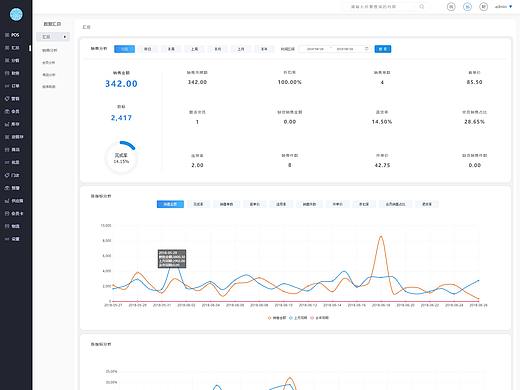This screenshot has width=520, height=390.
Task: Open the POS section in the dark sidebar
Action: click(x=12, y=35)
